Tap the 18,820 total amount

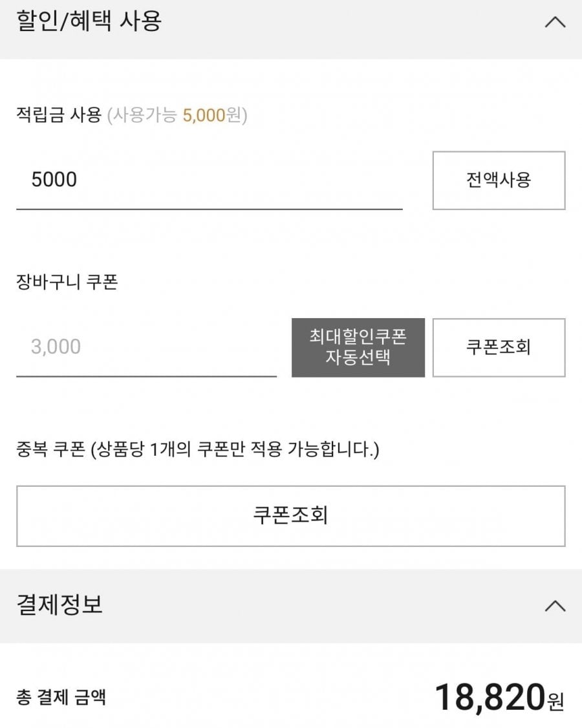tap(490, 698)
